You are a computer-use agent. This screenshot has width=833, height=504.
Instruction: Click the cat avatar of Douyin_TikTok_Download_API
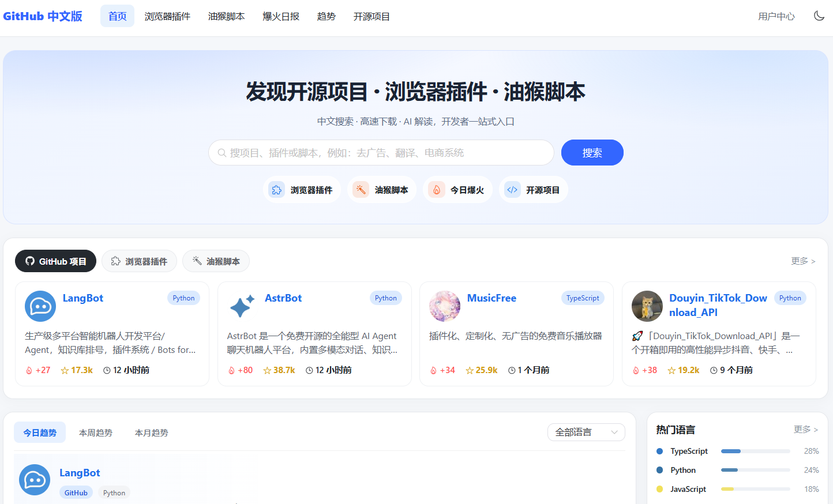(647, 306)
